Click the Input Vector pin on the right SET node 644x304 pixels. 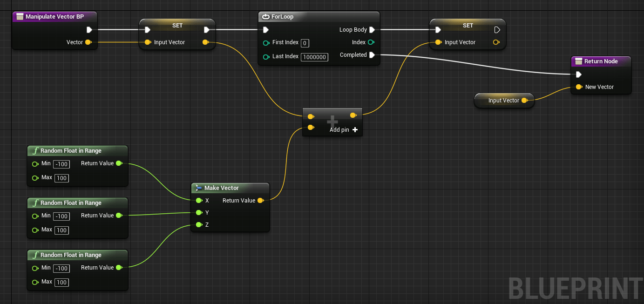coord(438,42)
